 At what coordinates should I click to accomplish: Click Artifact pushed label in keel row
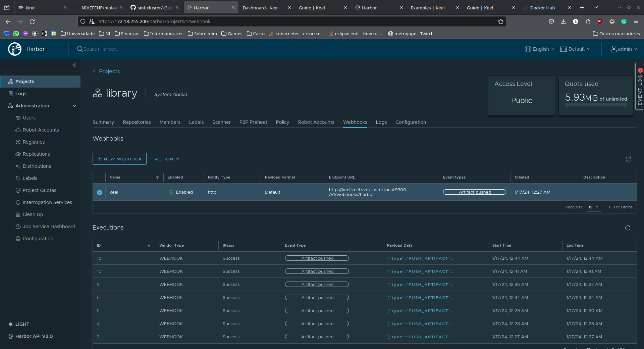point(475,192)
